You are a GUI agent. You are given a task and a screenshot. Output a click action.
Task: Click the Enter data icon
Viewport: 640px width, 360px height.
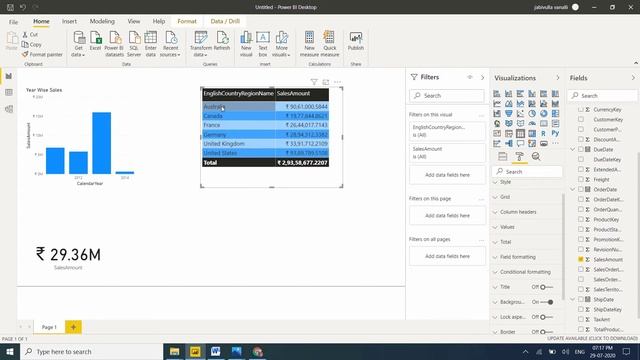(x=151, y=44)
